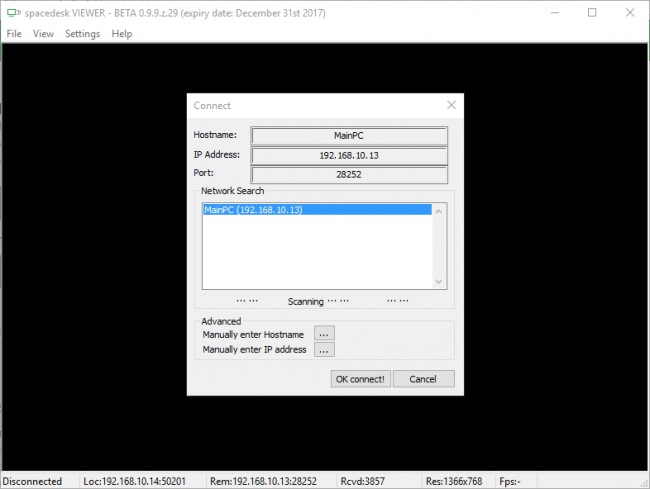Click the IP Address field 192.168.10.13
Viewport: 650px width, 489px height.
[349, 155]
